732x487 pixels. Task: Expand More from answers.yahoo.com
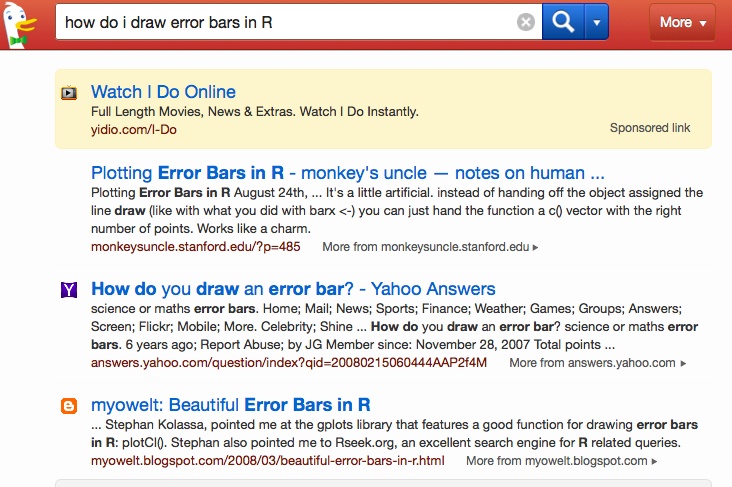[x=597, y=363]
